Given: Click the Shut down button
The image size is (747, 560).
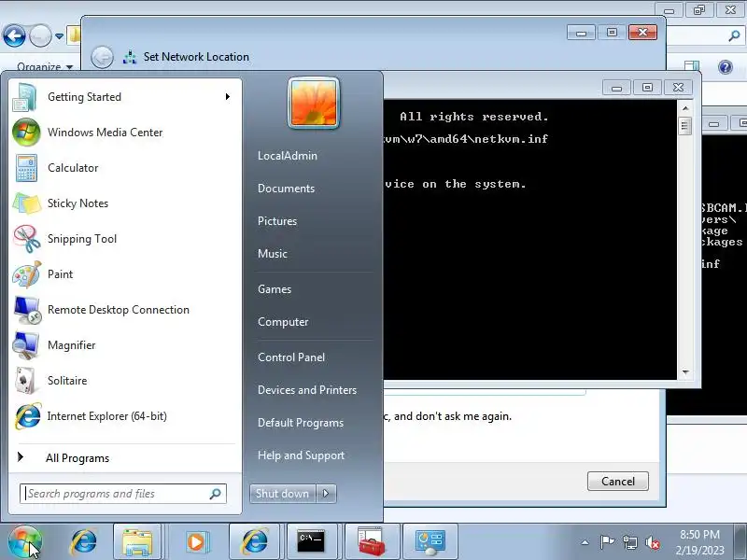Looking at the screenshot, I should pyautogui.click(x=283, y=494).
